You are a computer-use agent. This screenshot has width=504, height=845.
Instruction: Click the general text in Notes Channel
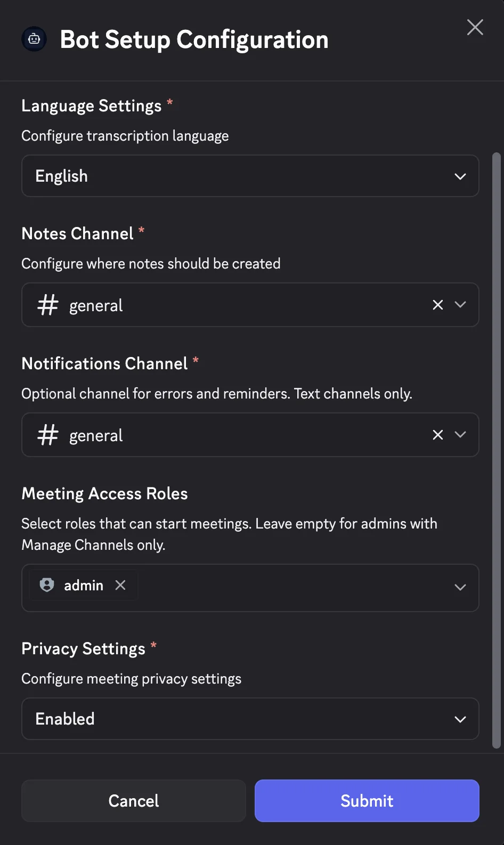point(96,306)
